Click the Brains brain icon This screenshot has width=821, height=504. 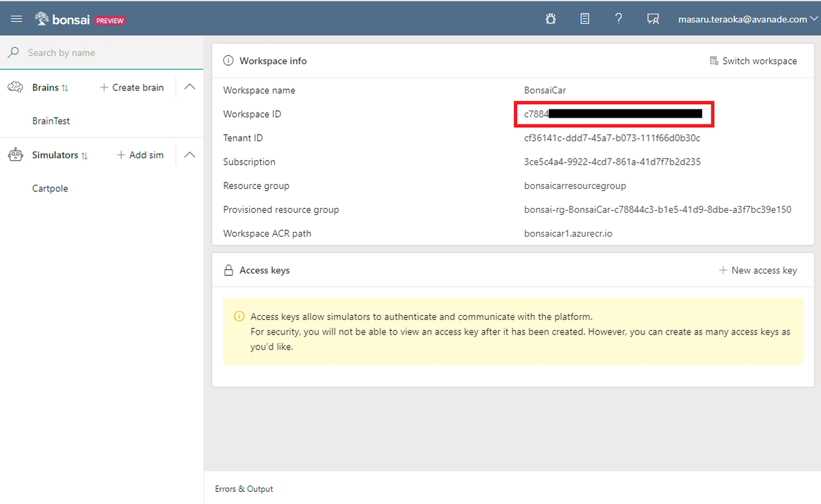point(16,88)
